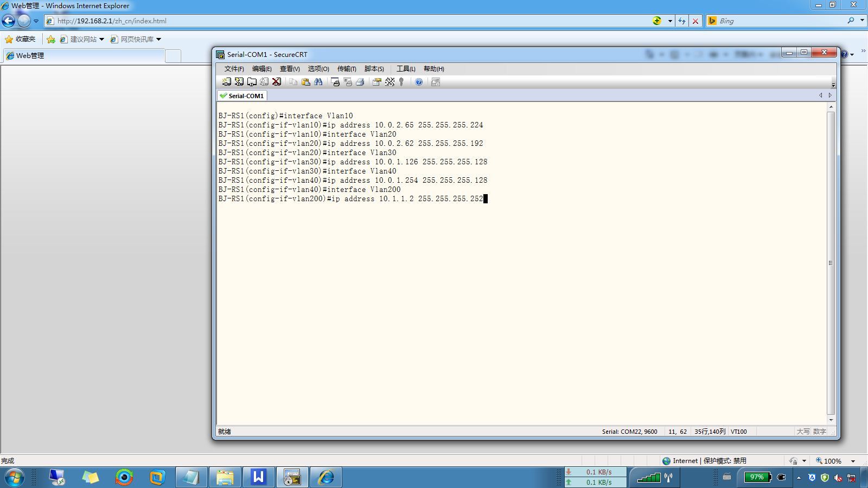Open the IE recent pages dropdown

36,21
